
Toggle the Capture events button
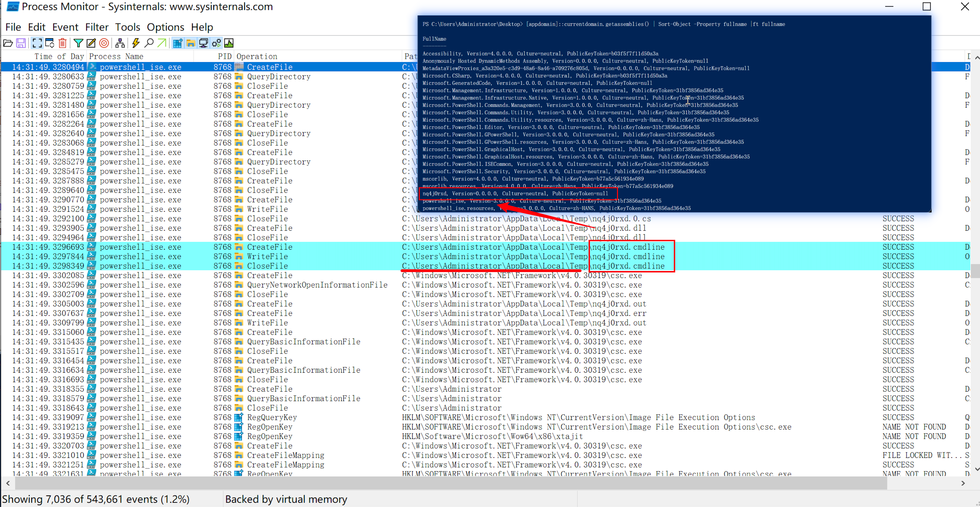[x=37, y=43]
